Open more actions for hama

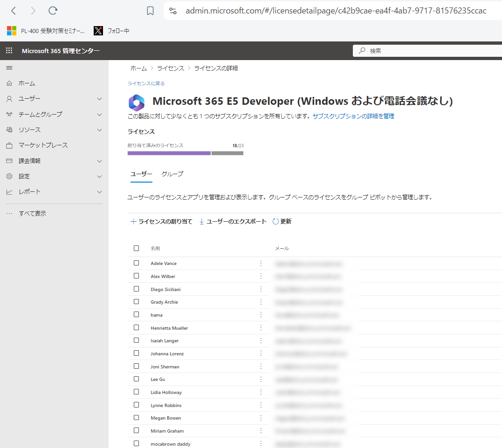[261, 315]
